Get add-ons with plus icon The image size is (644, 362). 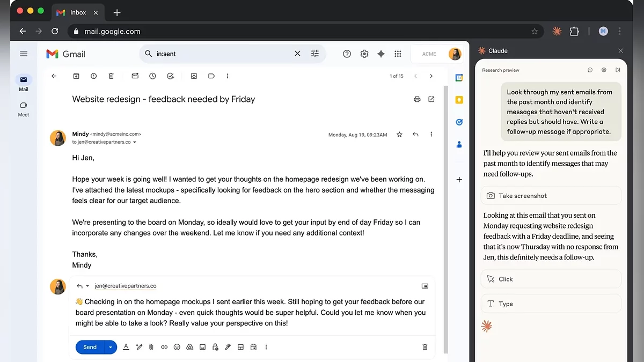click(x=459, y=180)
